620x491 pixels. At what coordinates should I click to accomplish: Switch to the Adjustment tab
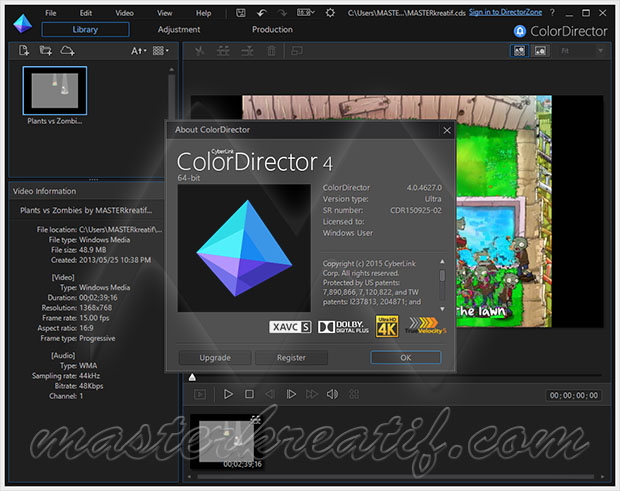click(x=179, y=29)
